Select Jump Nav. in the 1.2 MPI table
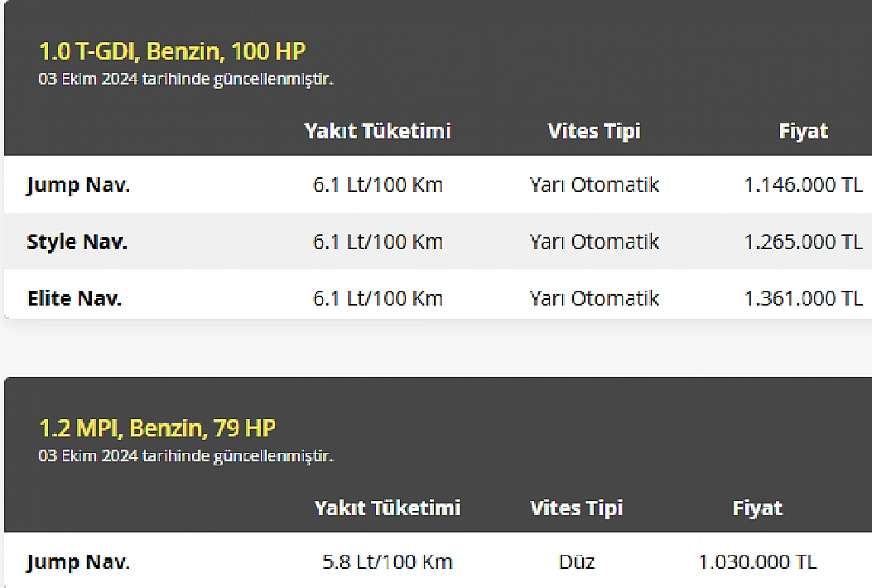 click(x=79, y=562)
